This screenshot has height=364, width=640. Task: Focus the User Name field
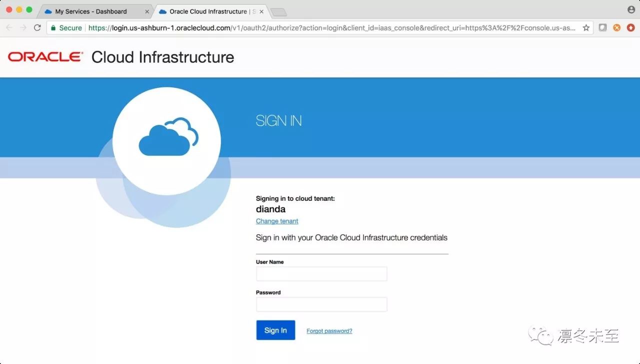click(321, 274)
